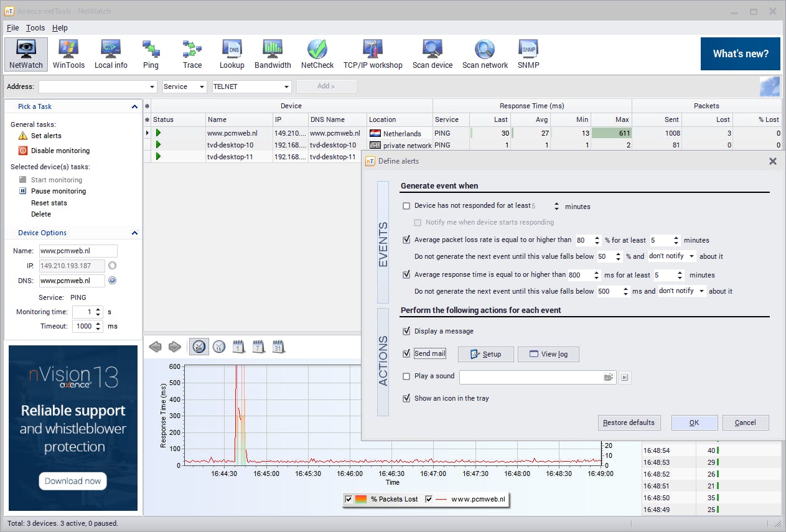Click the Restore defaults button

[629, 423]
